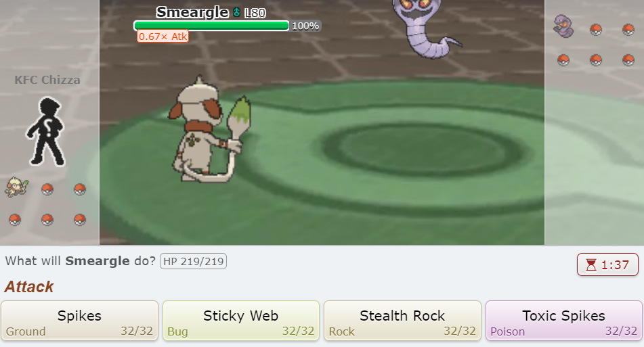Viewport: 644px width, 347px height.
Task: Click the Arbok team icon in the right sidebar
Action: click(563, 26)
